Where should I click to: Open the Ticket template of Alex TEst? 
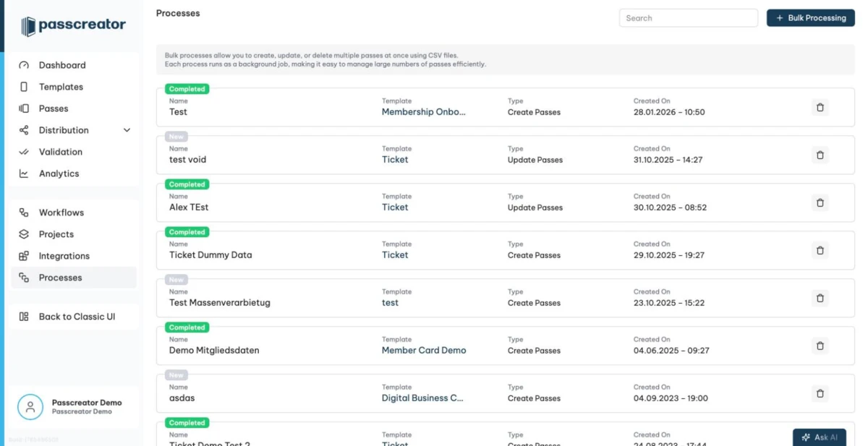pyautogui.click(x=395, y=207)
